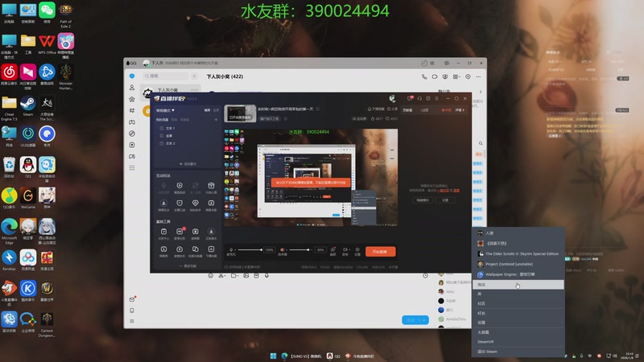Viewport: 644px width, 362px height.
Task: Open the headset support icon in streaming app
Action: pos(419,98)
